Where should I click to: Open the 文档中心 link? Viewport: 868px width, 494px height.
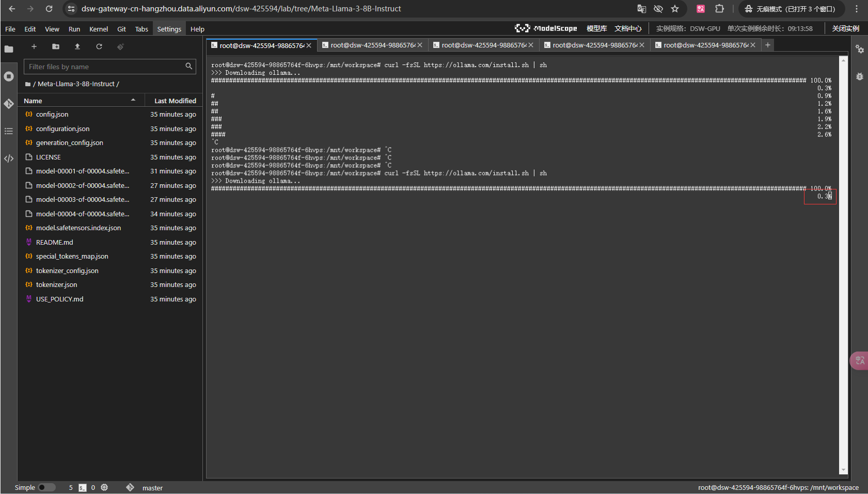click(628, 28)
